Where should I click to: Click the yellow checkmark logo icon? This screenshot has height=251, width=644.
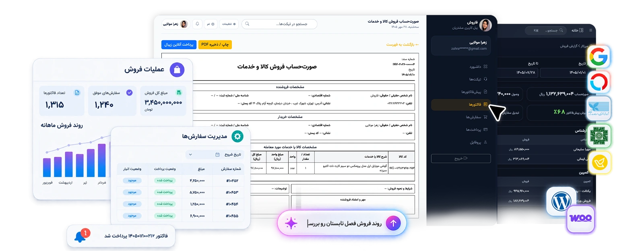pos(599,163)
